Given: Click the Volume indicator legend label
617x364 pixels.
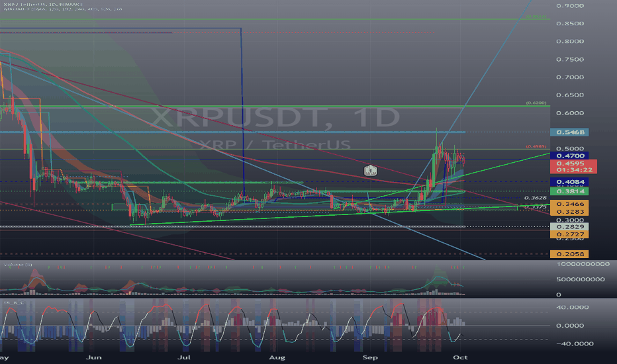Looking at the screenshot, I should (18, 265).
